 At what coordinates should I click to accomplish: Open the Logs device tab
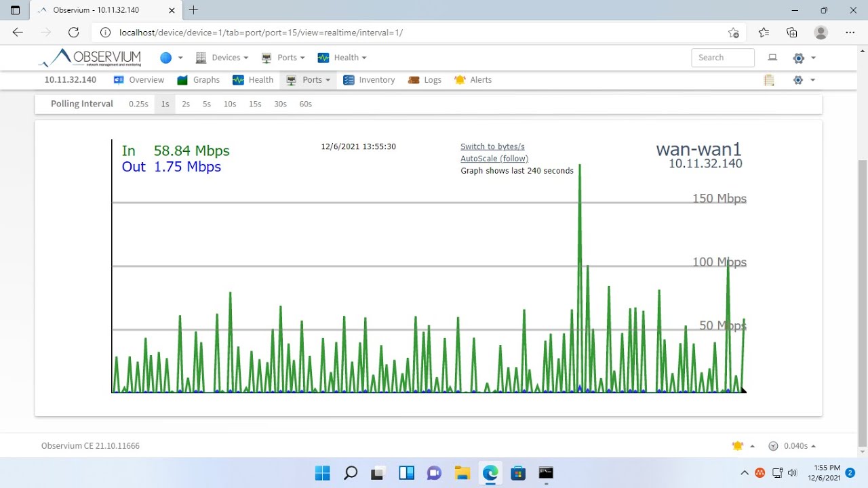point(425,80)
